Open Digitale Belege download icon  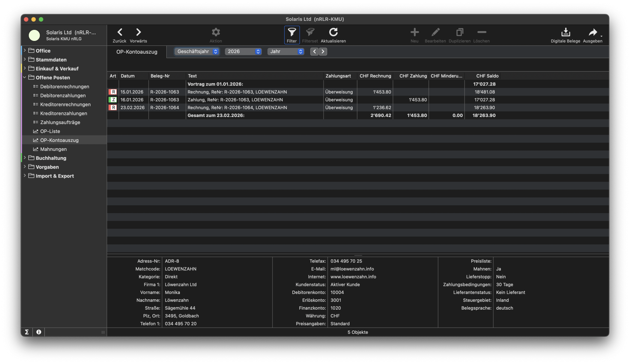(565, 32)
